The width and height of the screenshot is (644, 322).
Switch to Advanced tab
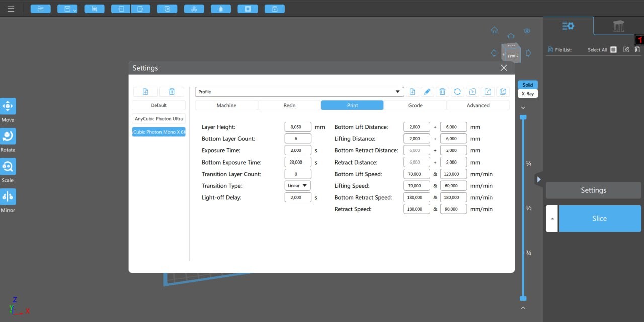click(478, 105)
